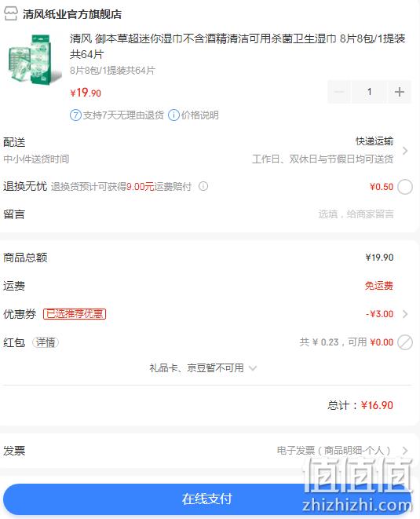Viewport: 420px width, 519px height.
Task: Decrease quantity with the minus button
Action: 339,92
